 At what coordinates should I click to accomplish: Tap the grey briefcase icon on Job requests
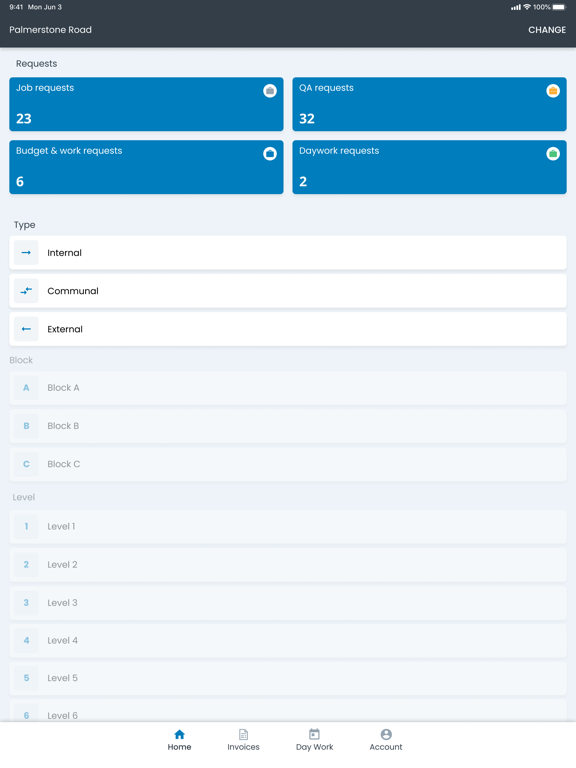click(x=270, y=91)
